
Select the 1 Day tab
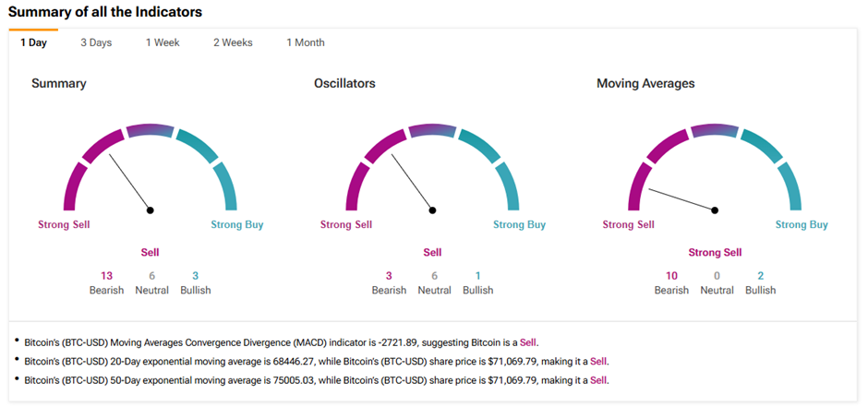pyautogui.click(x=33, y=42)
